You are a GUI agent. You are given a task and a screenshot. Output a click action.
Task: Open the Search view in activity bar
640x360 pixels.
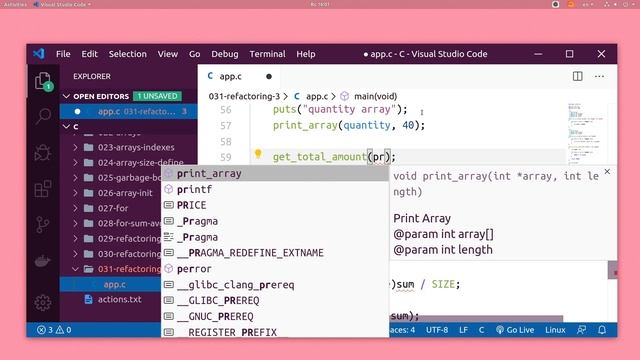[x=43, y=116]
